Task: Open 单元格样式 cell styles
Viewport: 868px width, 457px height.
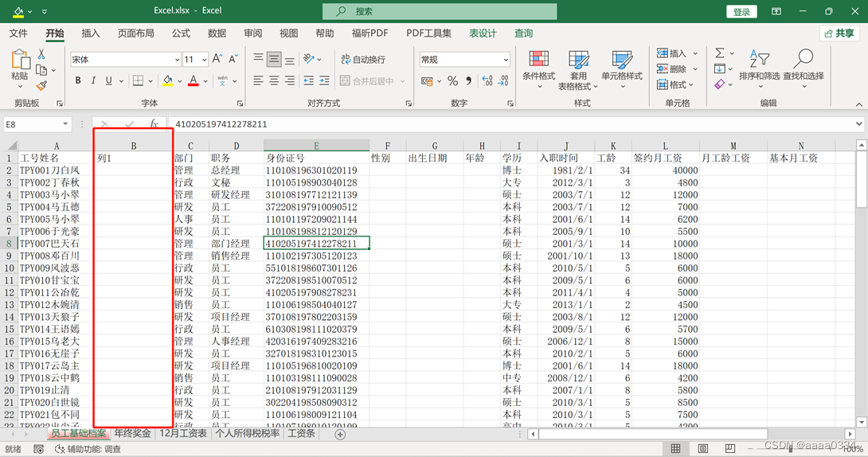Action: point(622,70)
